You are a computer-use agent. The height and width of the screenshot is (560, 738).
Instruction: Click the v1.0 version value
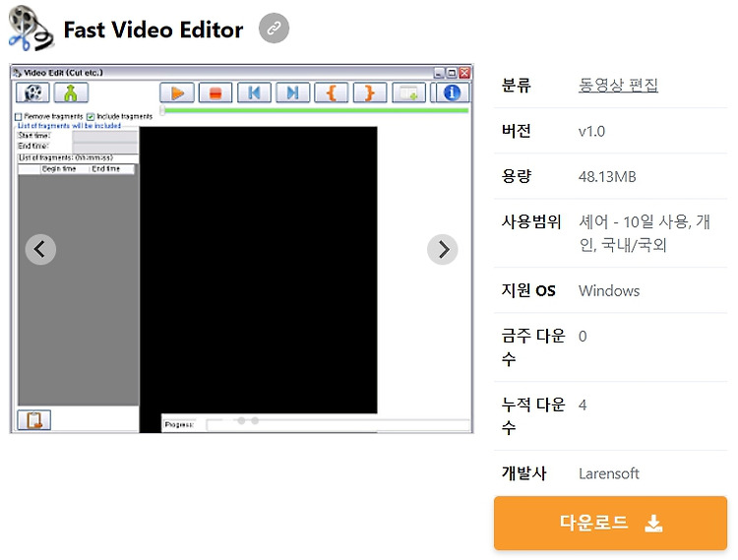(591, 131)
